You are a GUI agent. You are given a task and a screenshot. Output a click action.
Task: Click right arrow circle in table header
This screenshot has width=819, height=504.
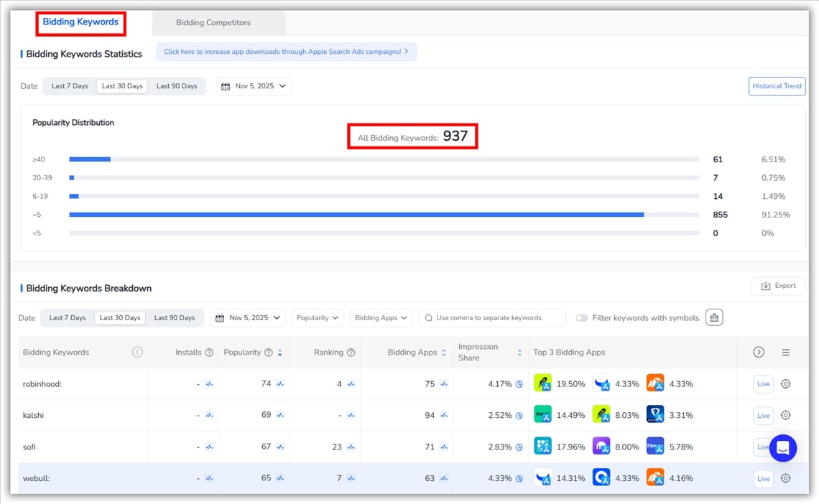click(x=759, y=353)
